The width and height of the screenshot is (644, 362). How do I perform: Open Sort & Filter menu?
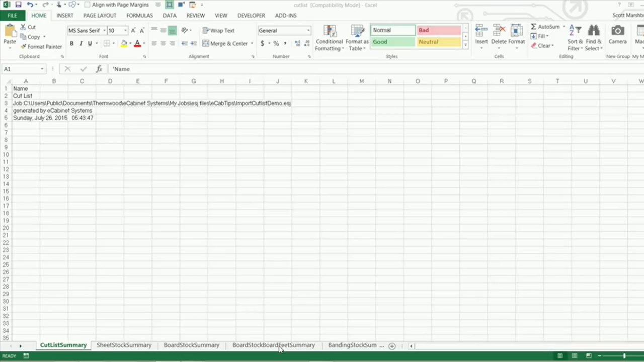click(x=576, y=38)
